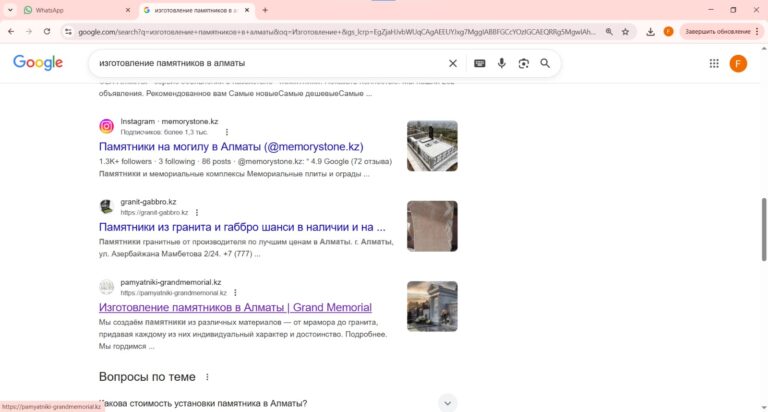Image resolution: width=768 pixels, height=412 pixels.
Task: Open the on-screen keyboard input tool
Action: pos(480,63)
